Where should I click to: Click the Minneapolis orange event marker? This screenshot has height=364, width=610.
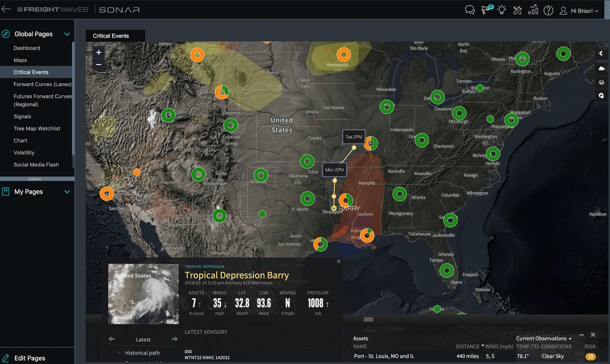(344, 55)
